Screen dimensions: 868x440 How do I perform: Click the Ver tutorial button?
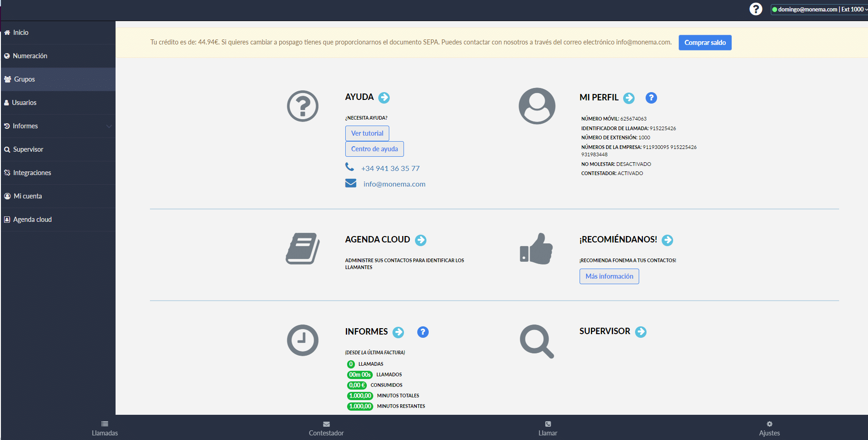coord(367,133)
